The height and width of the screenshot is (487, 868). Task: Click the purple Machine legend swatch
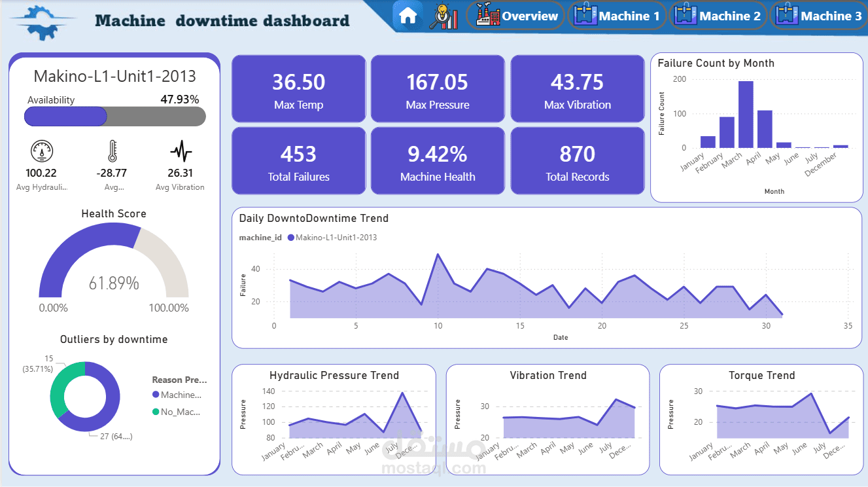tap(156, 395)
